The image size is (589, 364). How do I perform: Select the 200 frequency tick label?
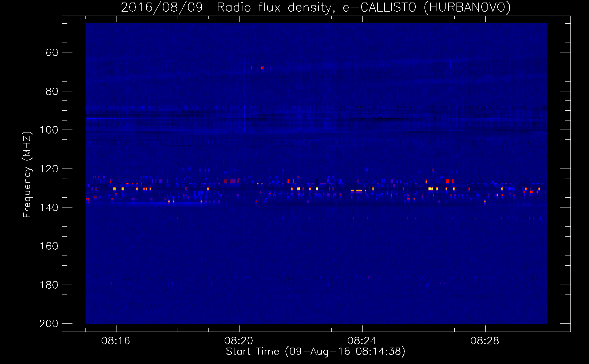(49, 324)
